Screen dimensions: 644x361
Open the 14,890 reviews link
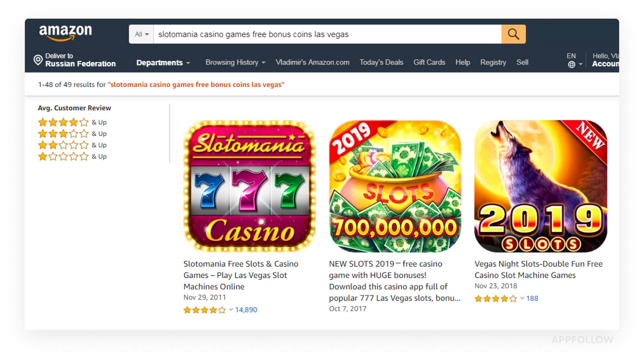pyautogui.click(x=246, y=310)
